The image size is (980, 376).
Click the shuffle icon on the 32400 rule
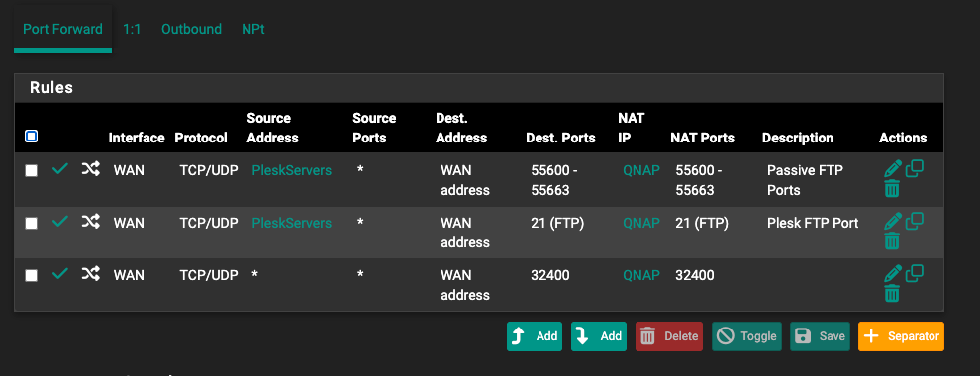(91, 273)
